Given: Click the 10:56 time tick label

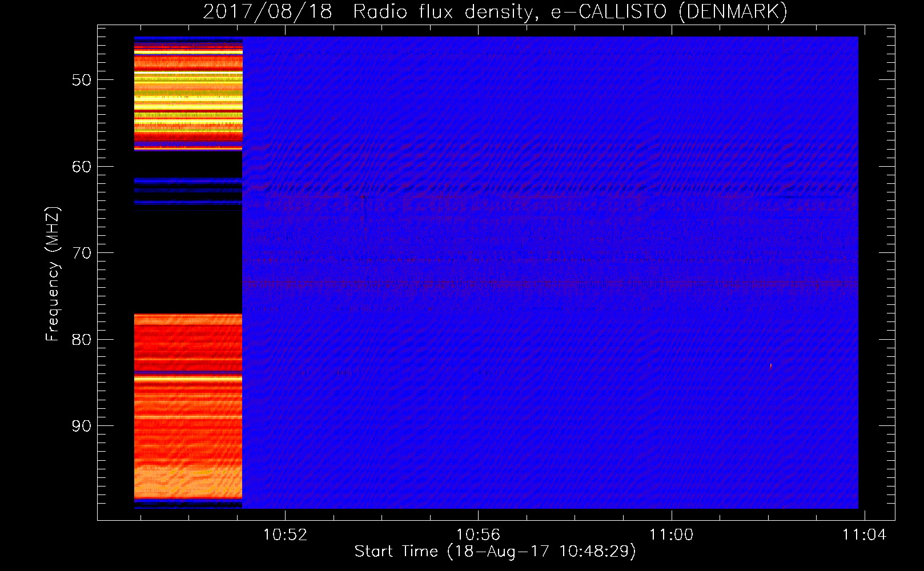Looking at the screenshot, I should tap(478, 534).
